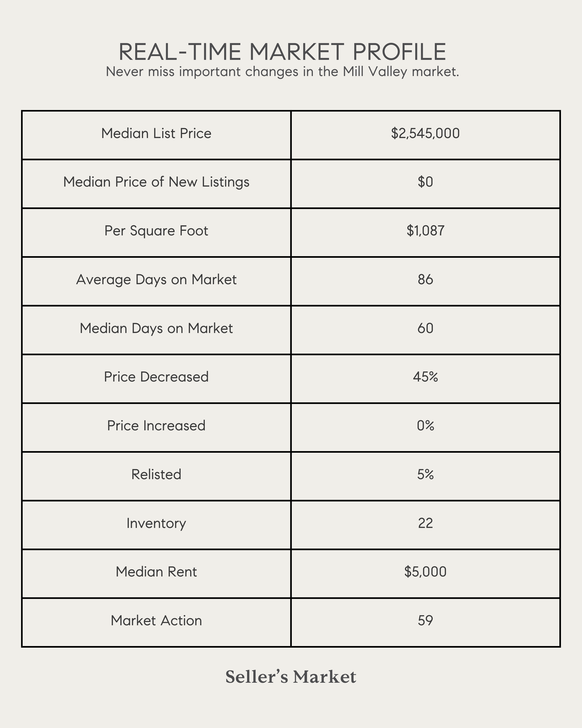582x728 pixels.
Task: Click the "REAL-TIME MARKET PROFILE" title
Action: 282,52
